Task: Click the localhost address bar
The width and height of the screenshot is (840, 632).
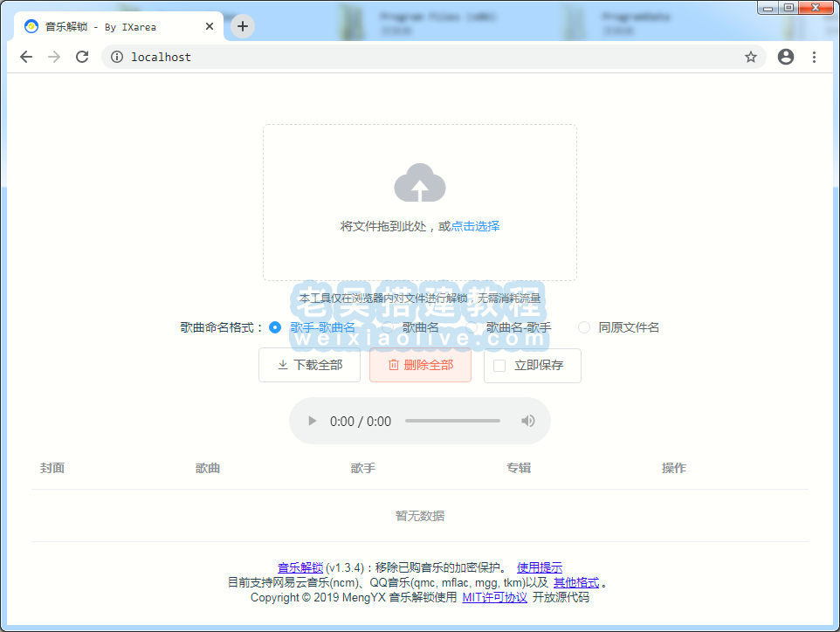Action: (x=434, y=57)
